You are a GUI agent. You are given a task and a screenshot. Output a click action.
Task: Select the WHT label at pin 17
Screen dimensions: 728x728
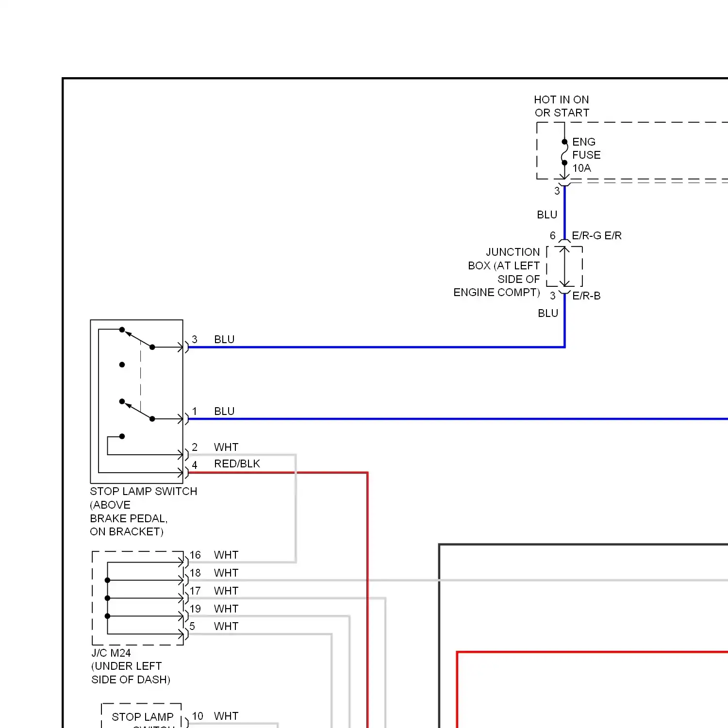pos(226,591)
